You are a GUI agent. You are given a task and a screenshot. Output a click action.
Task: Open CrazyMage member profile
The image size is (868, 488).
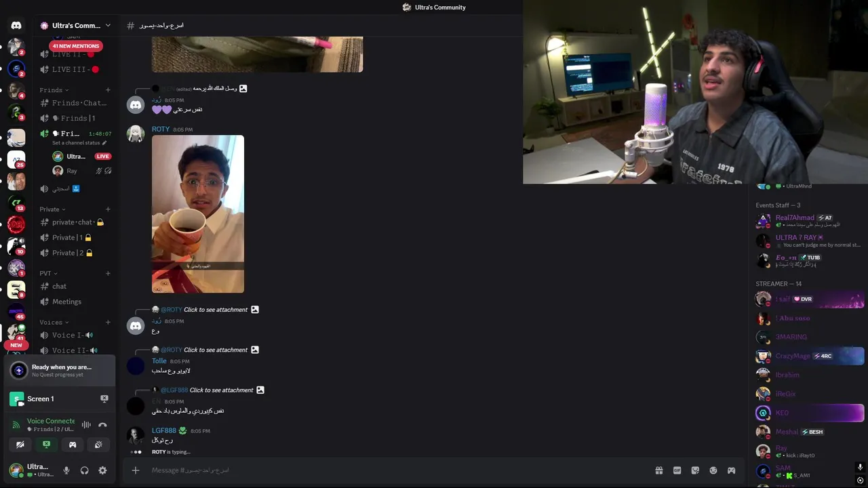click(808, 356)
